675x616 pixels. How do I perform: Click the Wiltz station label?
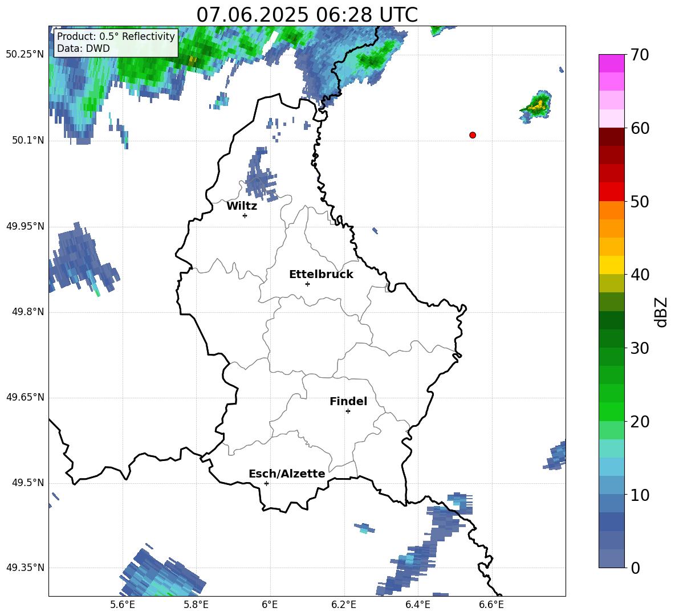tap(242, 206)
